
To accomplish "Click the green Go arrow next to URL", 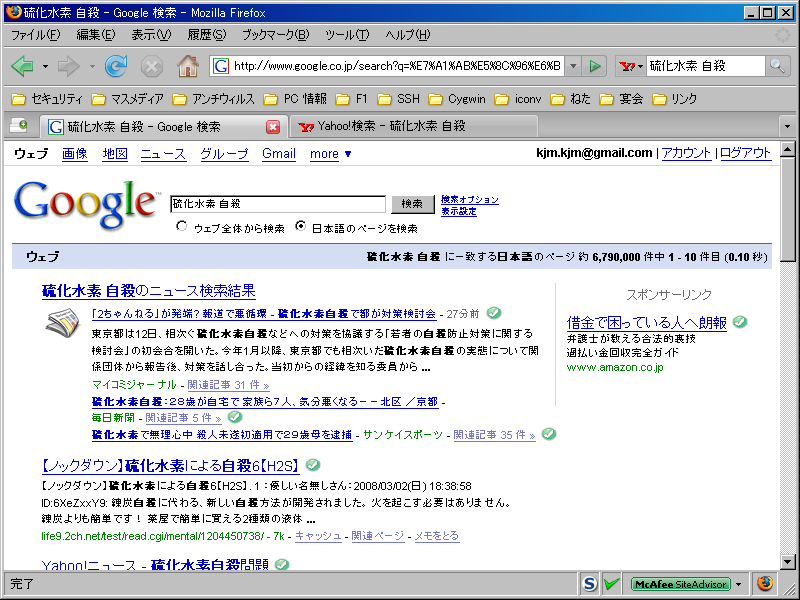I will [594, 66].
